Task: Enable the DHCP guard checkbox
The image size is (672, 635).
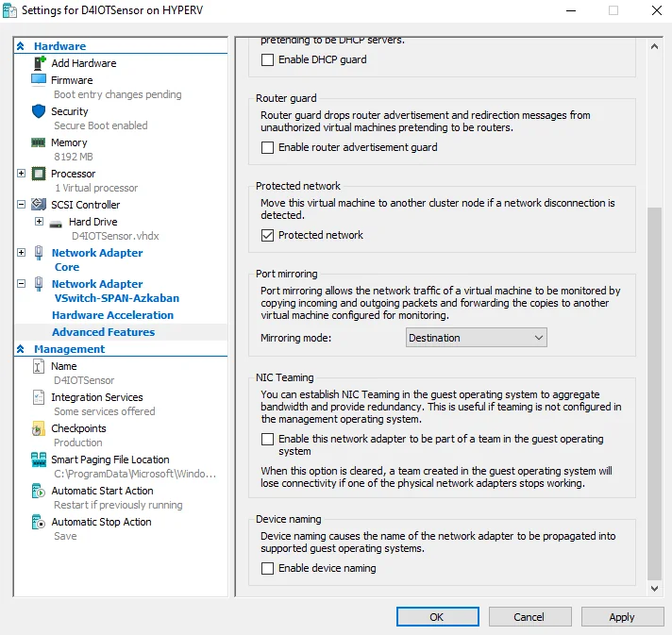Action: 268,59
